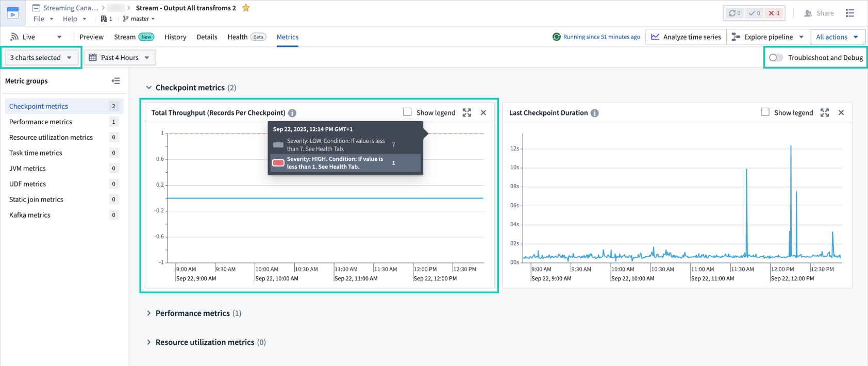This screenshot has height=366, width=868.
Task: Select Kafka metrics in metric groups list
Action: coord(30,215)
